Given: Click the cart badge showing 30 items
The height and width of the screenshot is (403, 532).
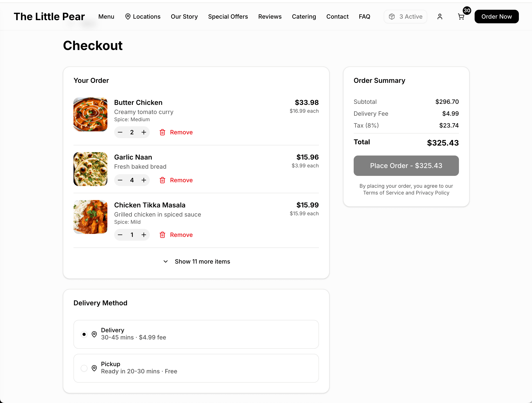Looking at the screenshot, I should pyautogui.click(x=467, y=10).
